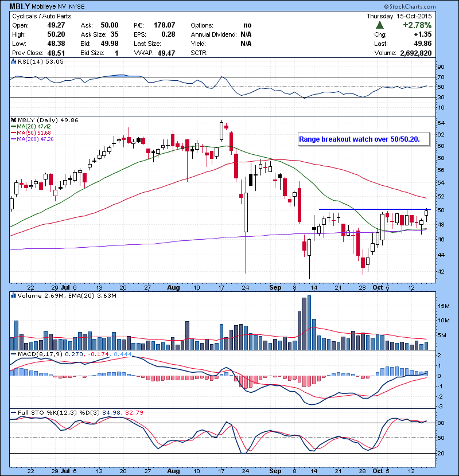
Task: Click the 'Annual Dividend:' label
Action: (x=214, y=34)
